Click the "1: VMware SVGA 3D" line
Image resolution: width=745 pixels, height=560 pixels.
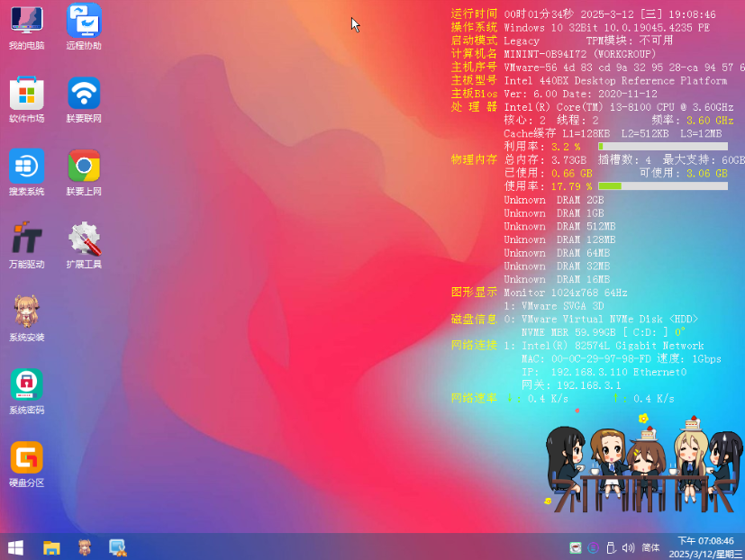click(x=554, y=306)
